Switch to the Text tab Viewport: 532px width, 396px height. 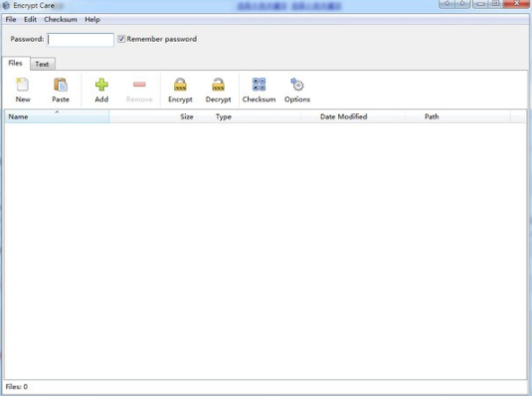(42, 64)
